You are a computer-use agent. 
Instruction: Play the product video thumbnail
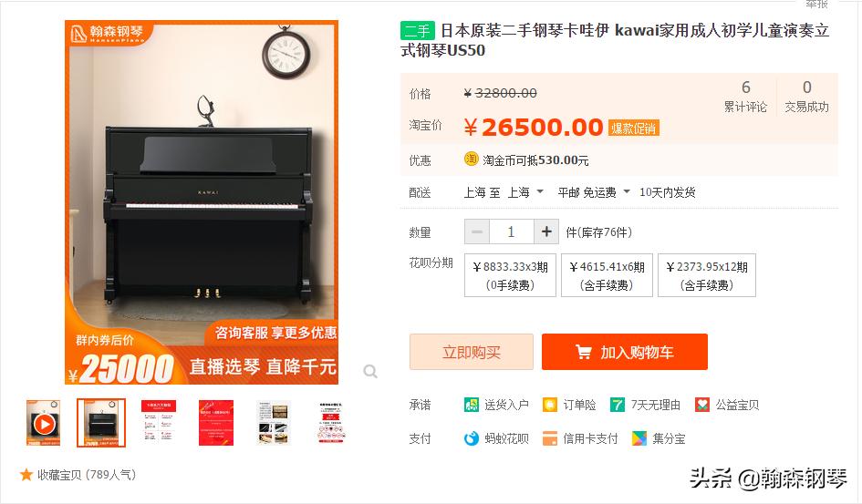pos(44,424)
